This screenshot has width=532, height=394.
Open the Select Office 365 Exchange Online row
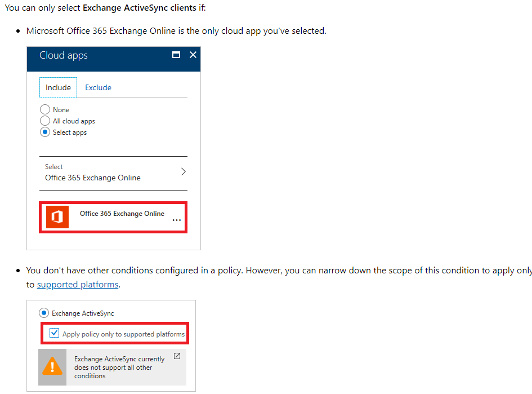pyautogui.click(x=113, y=172)
